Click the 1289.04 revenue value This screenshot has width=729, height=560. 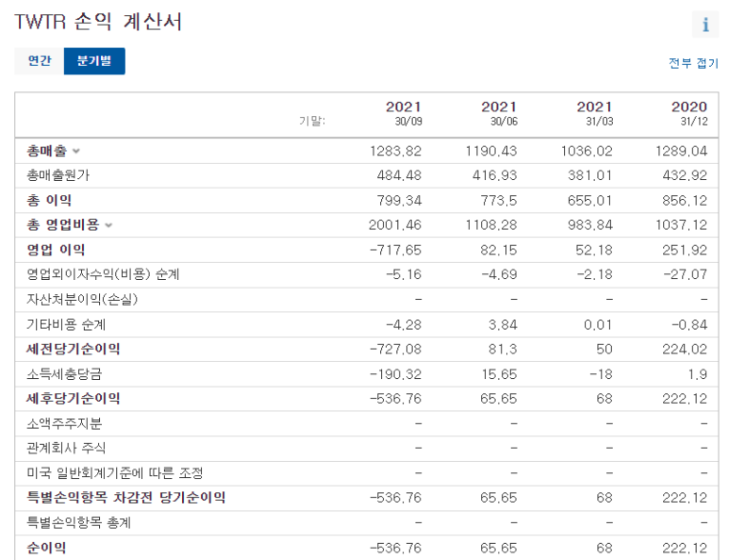(x=682, y=152)
